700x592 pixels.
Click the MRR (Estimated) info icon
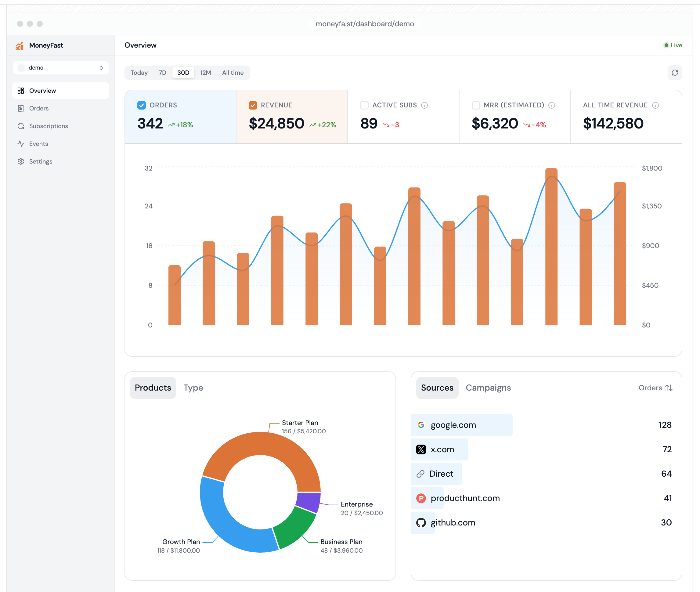(x=551, y=105)
